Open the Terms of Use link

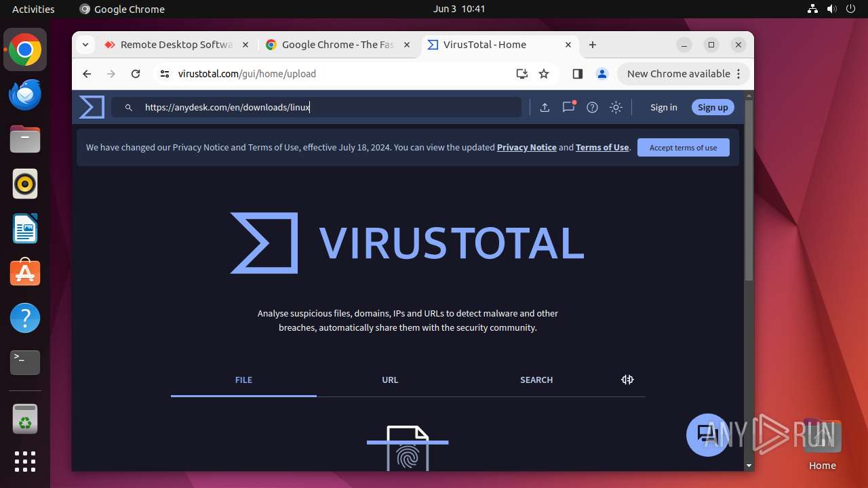tap(602, 147)
